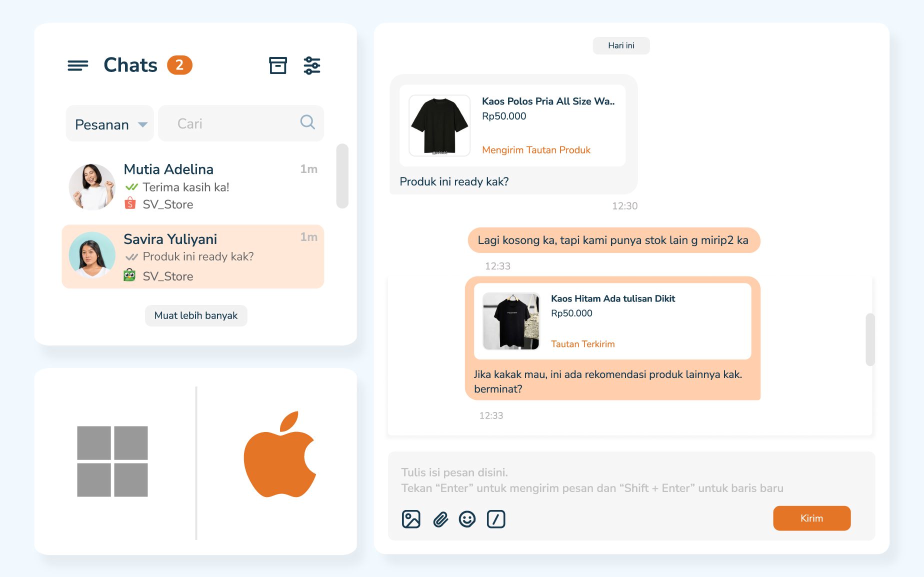
Task: Open the archive box icon
Action: point(278,65)
